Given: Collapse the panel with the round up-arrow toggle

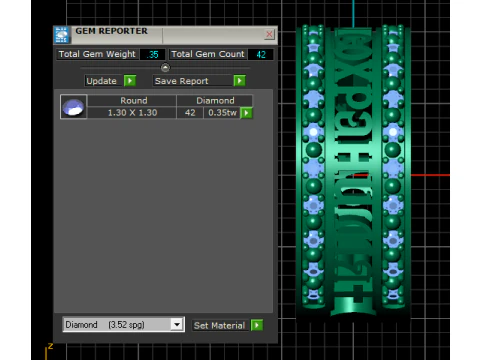Looking at the screenshot, I should 165,68.
